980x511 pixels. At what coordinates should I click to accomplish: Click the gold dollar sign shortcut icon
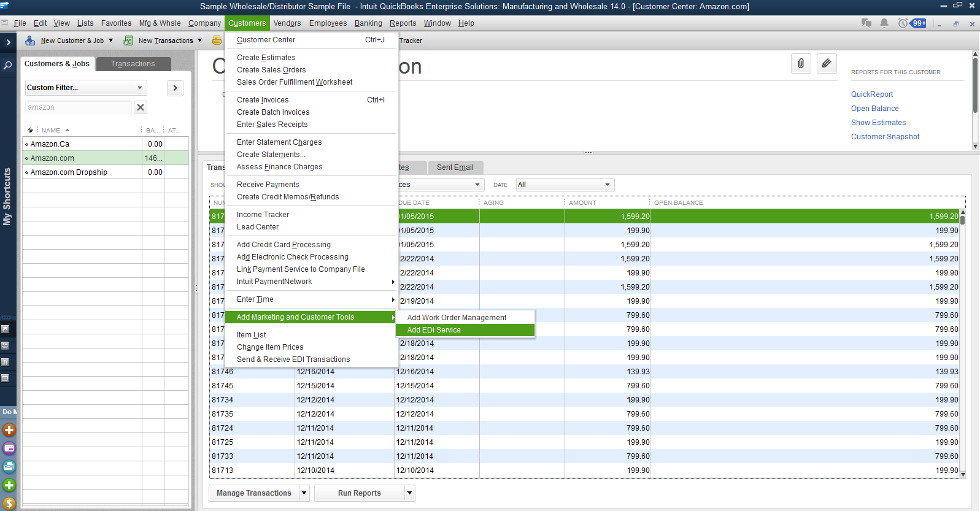(x=9, y=504)
